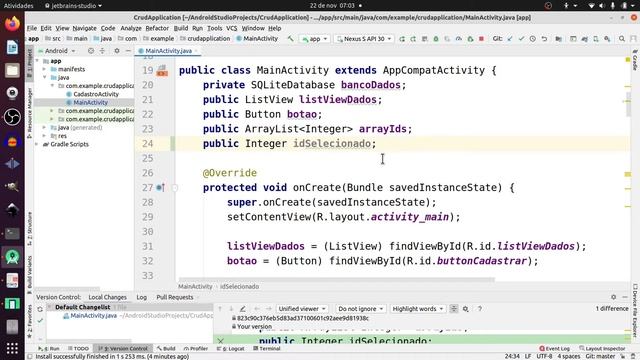Screen dimensions: 640x360
Task: Open the Event Log button
Action: pos(554,349)
